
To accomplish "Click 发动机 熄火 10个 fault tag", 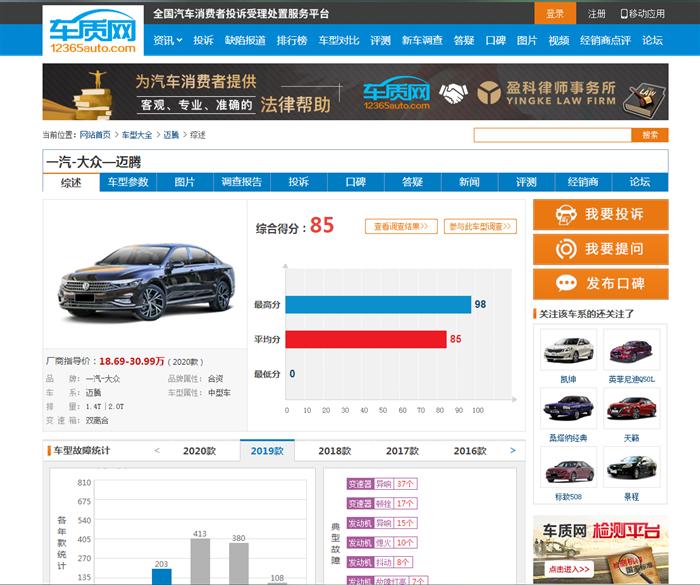I will coord(382,543).
